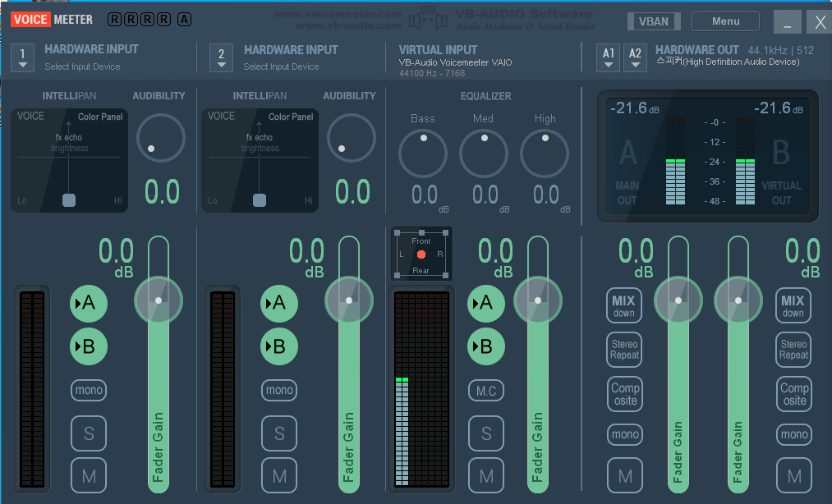Click the HARDWARE OUT label
This screenshot has height=504, width=832.
coord(696,50)
